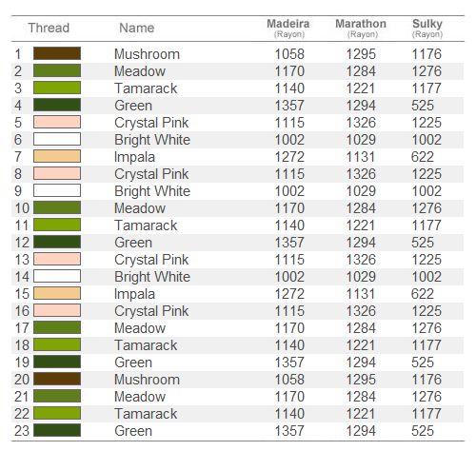
Task: Click the Thread column header
Action: [x=49, y=28]
